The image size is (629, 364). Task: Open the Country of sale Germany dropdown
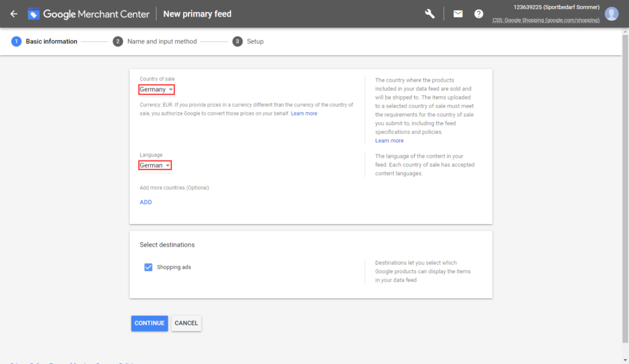pos(157,90)
